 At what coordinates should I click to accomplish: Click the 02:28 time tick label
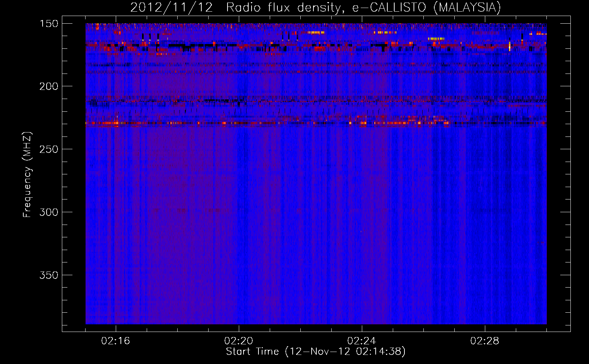pos(485,341)
